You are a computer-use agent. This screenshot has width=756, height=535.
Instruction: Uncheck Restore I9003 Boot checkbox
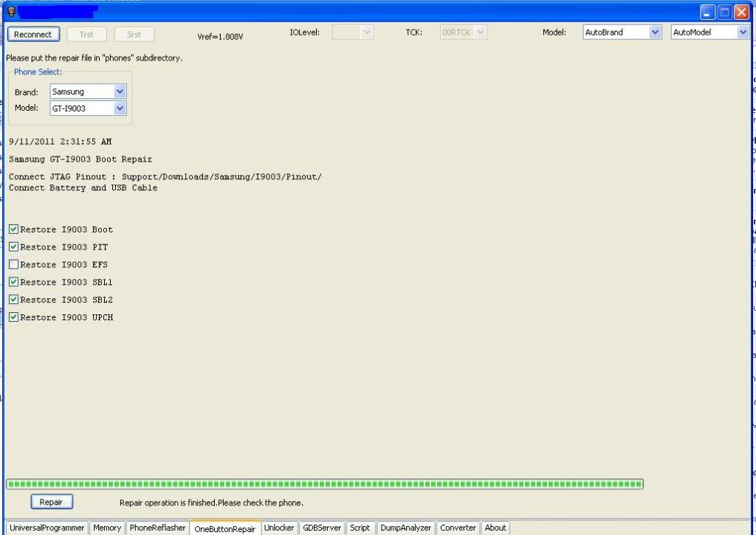(13, 229)
